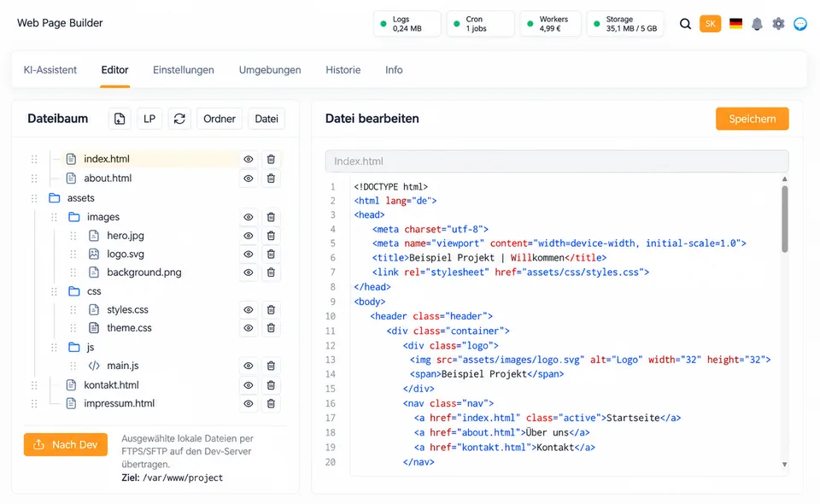This screenshot has height=504, width=820.
Task: Open the Logs status pill
Action: pyautogui.click(x=407, y=24)
